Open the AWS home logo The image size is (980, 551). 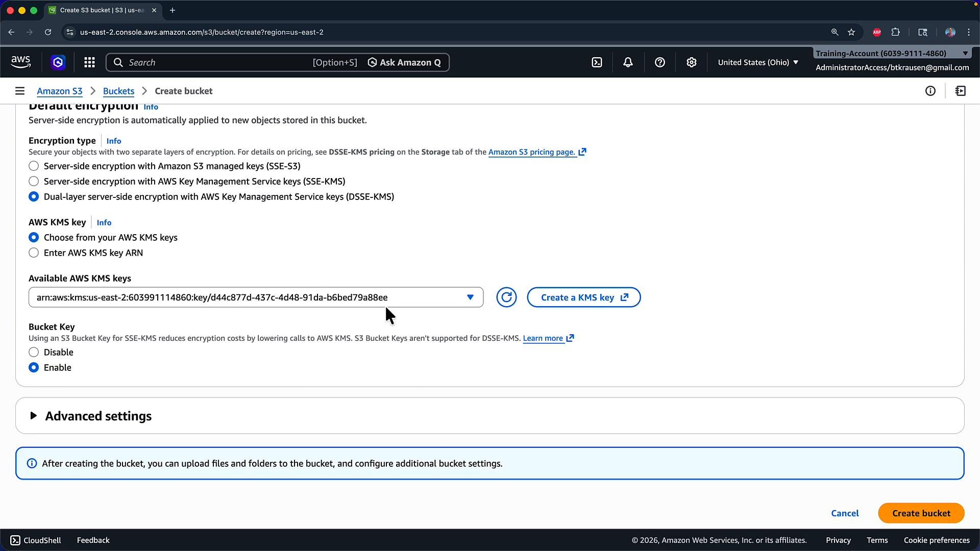tap(20, 62)
